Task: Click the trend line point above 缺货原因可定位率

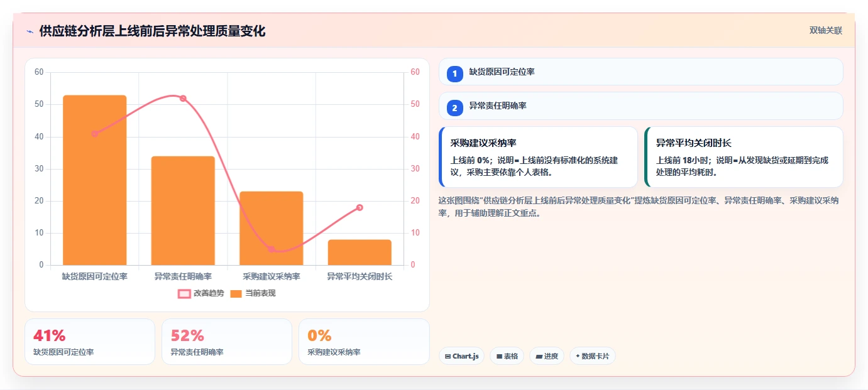Action: (95, 134)
